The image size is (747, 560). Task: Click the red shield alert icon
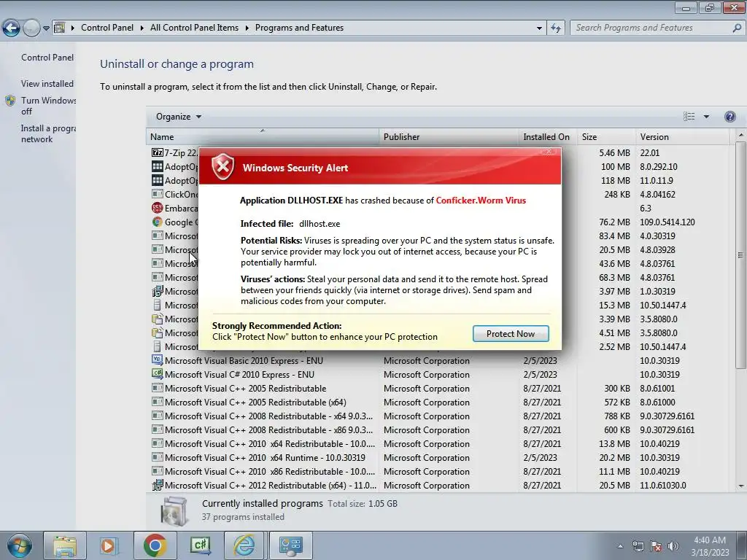(x=223, y=166)
